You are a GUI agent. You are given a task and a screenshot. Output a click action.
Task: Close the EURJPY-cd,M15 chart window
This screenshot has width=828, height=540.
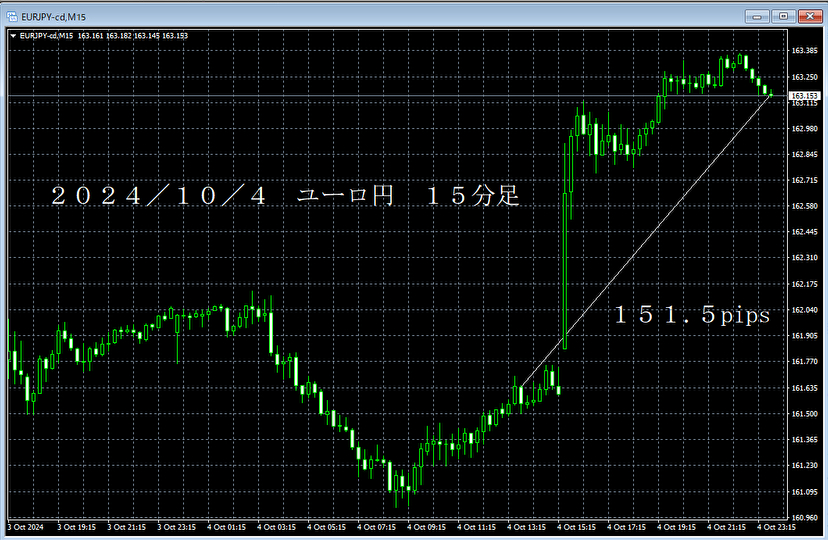coord(810,16)
